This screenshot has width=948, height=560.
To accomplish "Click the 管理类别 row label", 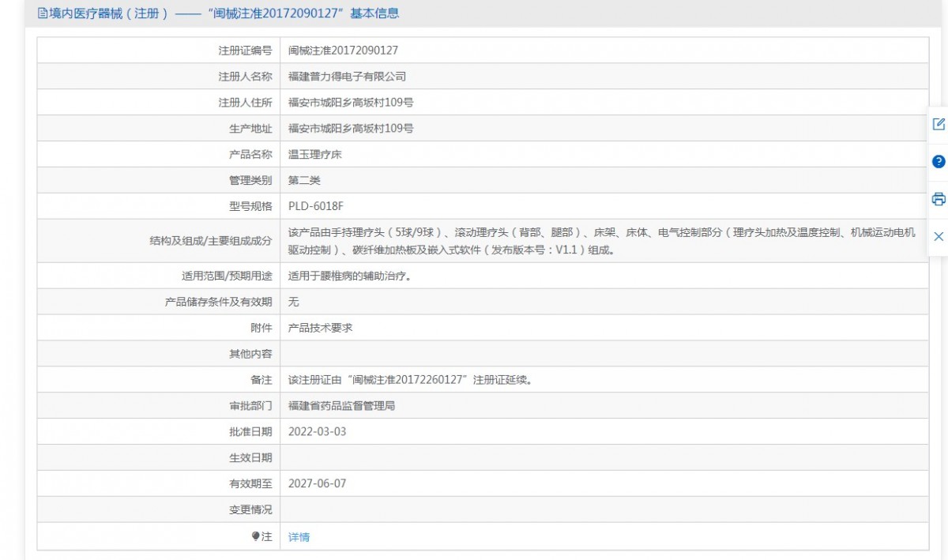I will pyautogui.click(x=250, y=180).
